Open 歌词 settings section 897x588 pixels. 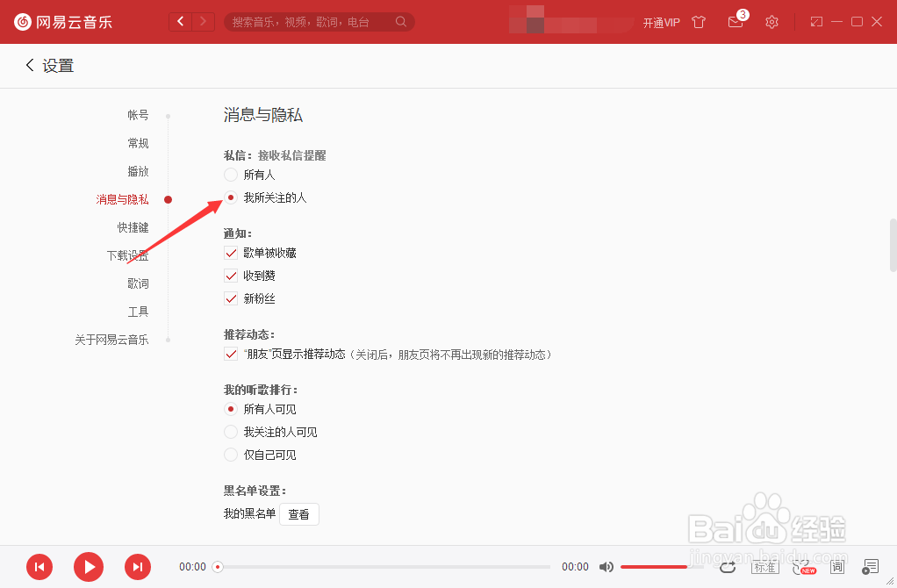(x=138, y=283)
